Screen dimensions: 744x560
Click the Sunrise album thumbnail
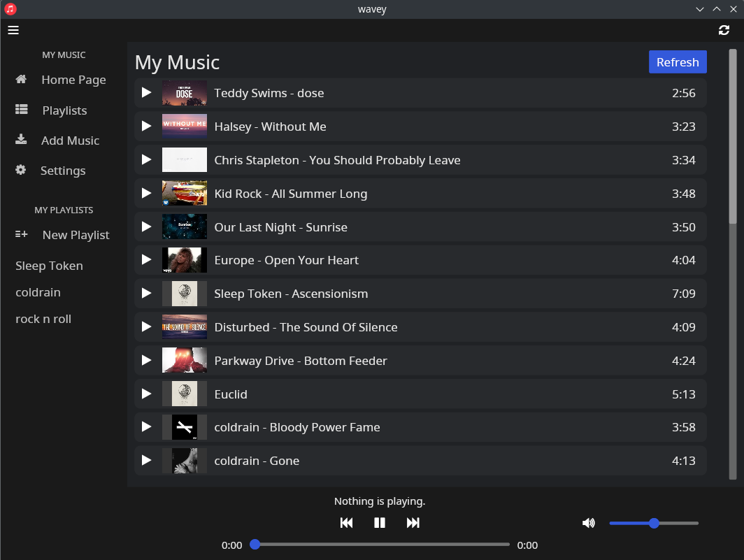tap(185, 227)
